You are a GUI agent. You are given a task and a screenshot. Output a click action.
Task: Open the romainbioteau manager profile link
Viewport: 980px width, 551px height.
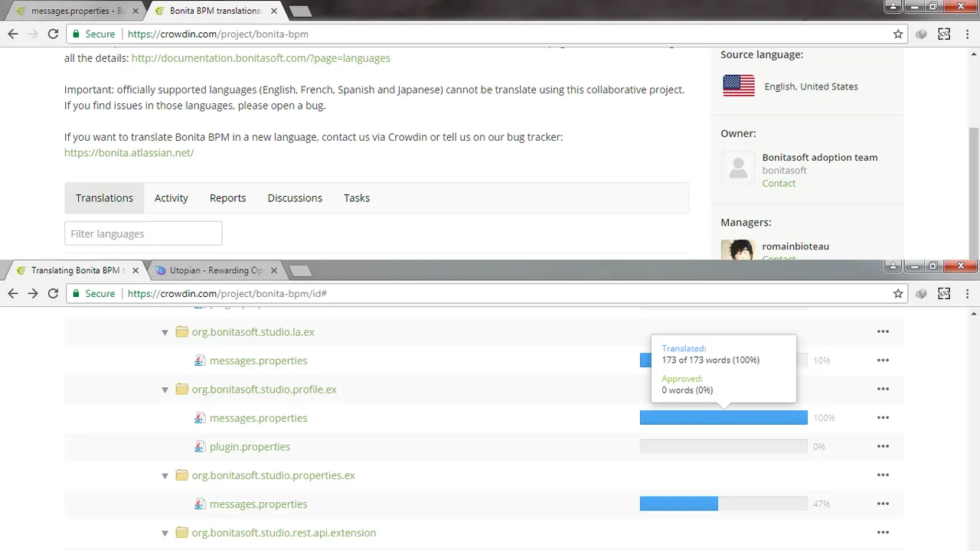[795, 246]
